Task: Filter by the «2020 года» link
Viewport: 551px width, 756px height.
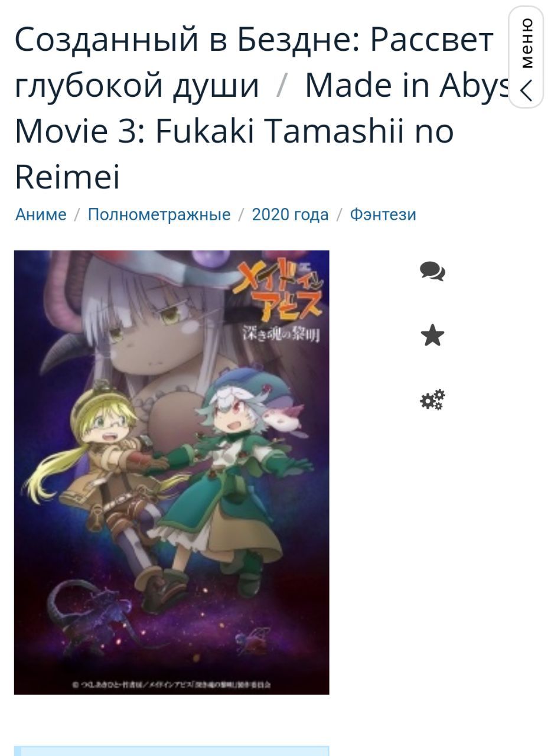Action: tap(290, 214)
